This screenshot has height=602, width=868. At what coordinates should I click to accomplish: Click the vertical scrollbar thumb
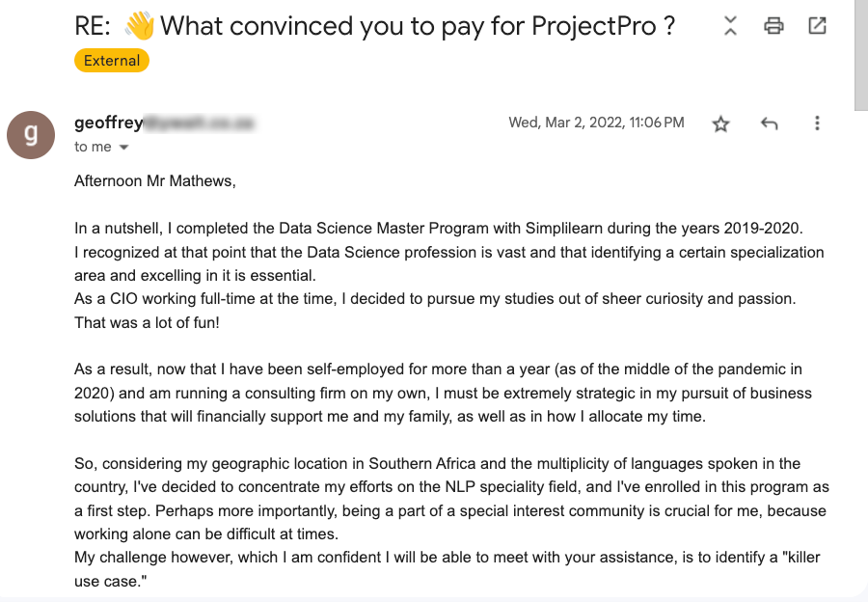[860, 58]
